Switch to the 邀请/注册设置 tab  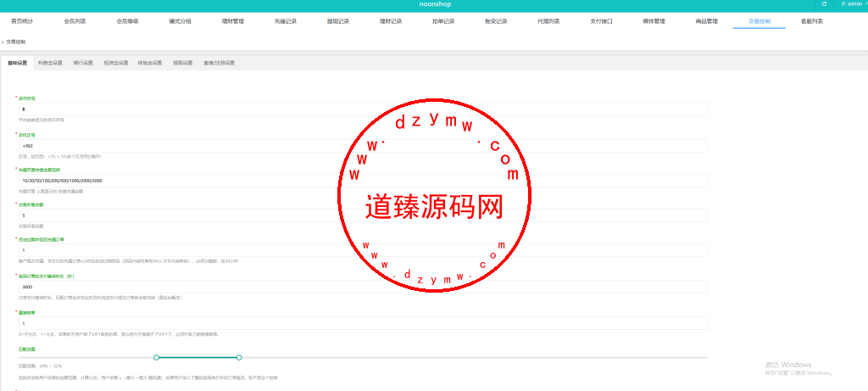220,63
